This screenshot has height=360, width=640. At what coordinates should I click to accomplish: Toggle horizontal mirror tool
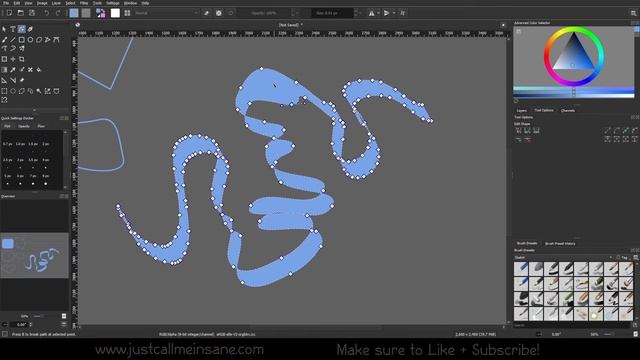coord(371,13)
